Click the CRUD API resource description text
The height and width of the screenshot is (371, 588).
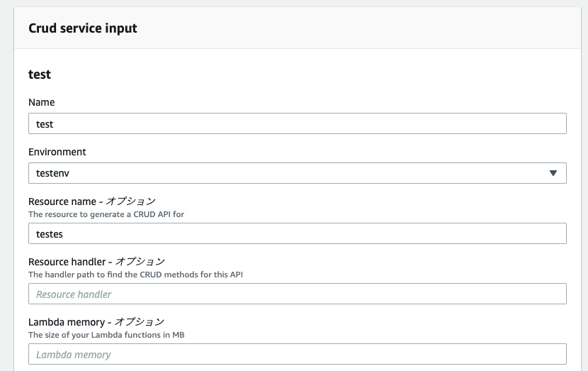click(106, 214)
